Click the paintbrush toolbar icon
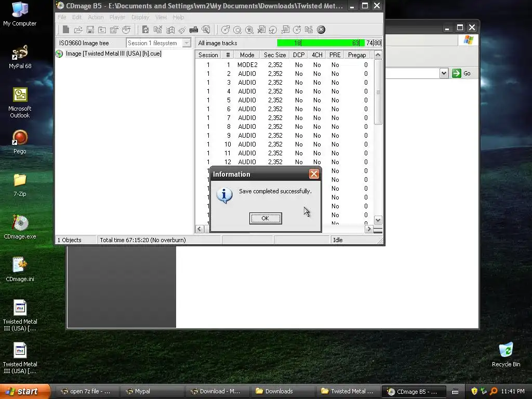 click(182, 30)
